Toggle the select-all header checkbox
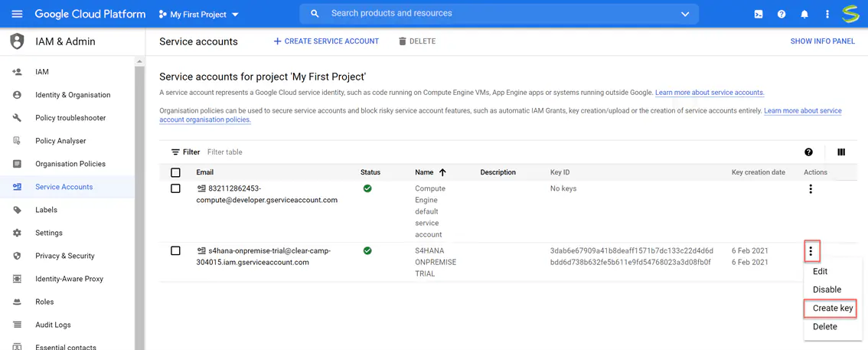Image resolution: width=868 pixels, height=350 pixels. [x=175, y=172]
